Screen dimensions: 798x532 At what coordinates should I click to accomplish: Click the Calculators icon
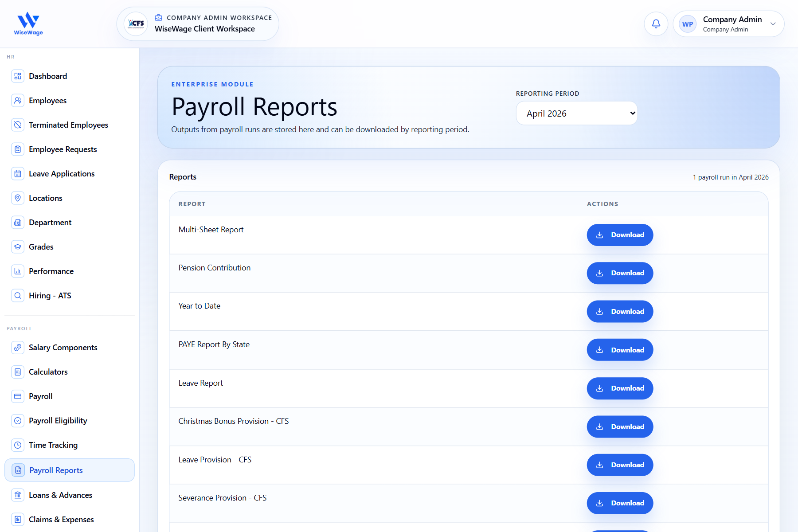pyautogui.click(x=18, y=372)
